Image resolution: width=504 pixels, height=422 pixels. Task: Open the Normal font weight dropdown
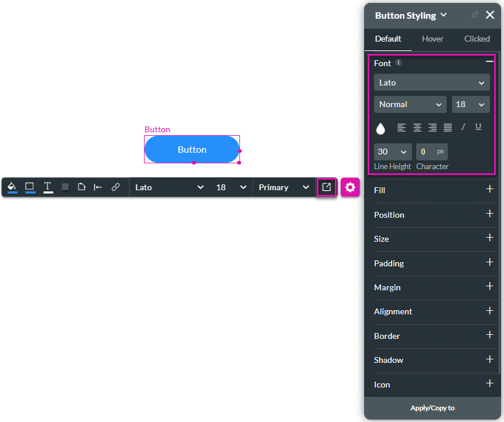coord(410,104)
